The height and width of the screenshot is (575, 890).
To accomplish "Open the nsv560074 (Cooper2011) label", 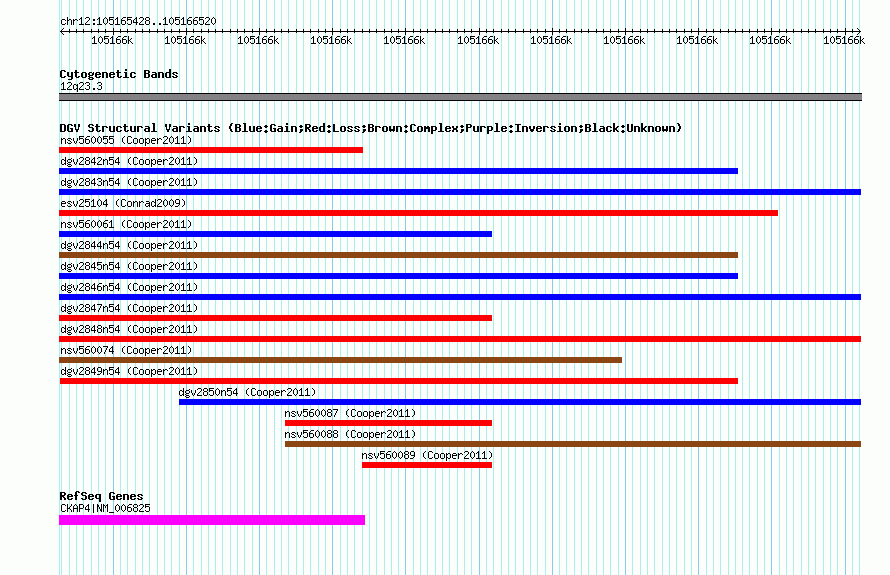I will (126, 350).
